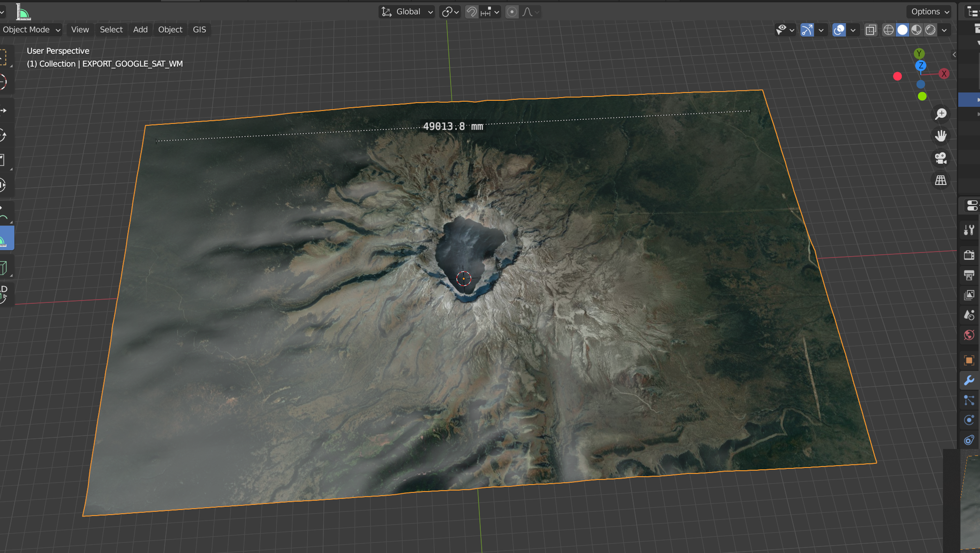Screen dimensions: 980x553
Task: Switch to wireframe viewport shading
Action: click(888, 30)
